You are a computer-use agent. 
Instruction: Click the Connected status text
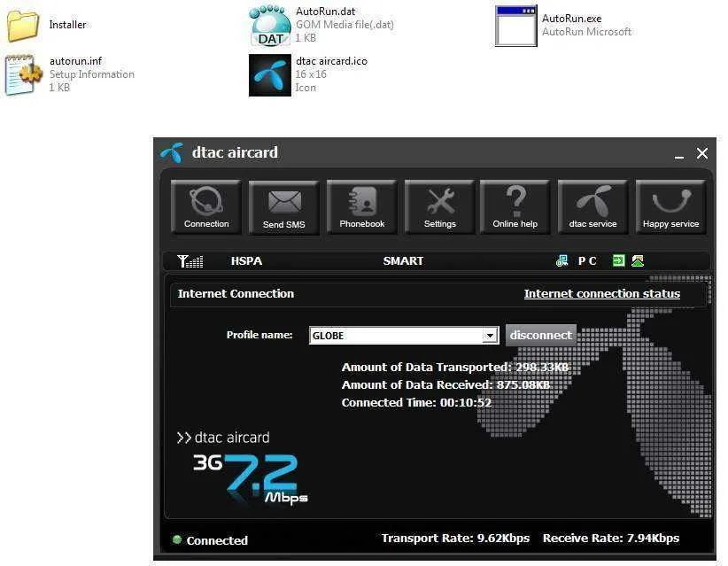click(x=217, y=540)
